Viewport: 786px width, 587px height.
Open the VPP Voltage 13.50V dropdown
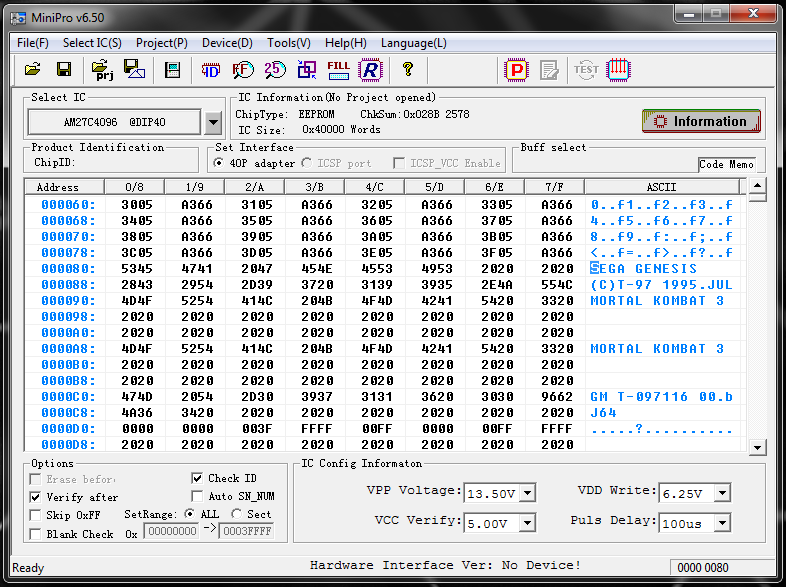pyautogui.click(x=527, y=493)
